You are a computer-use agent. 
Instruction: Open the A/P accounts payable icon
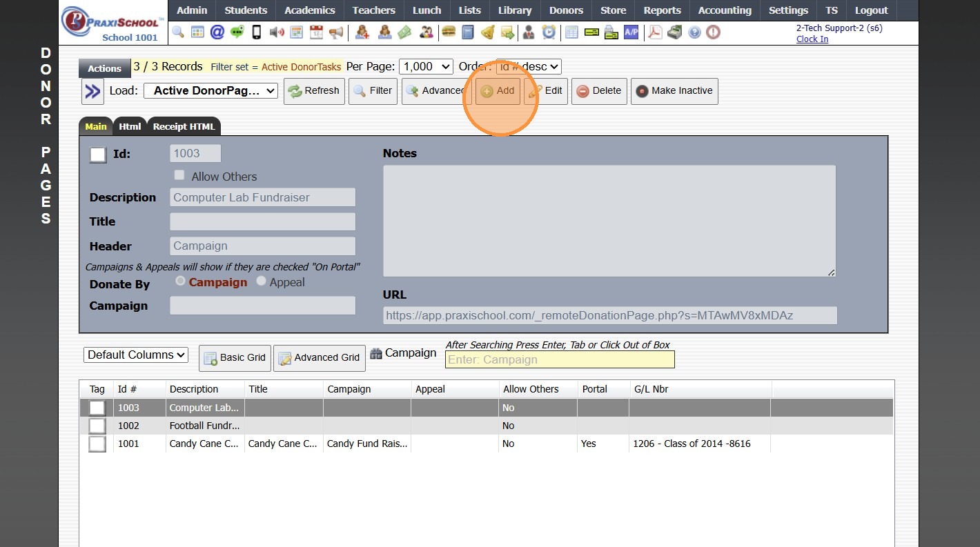pyautogui.click(x=631, y=32)
